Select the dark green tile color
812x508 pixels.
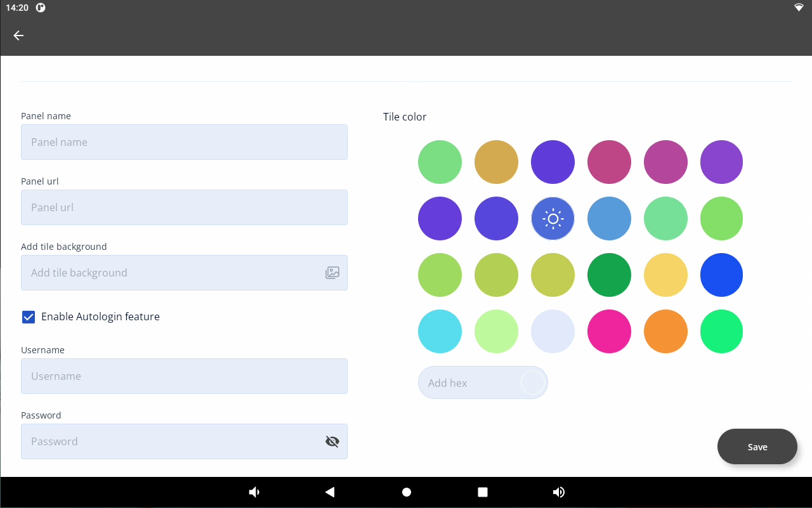(609, 275)
